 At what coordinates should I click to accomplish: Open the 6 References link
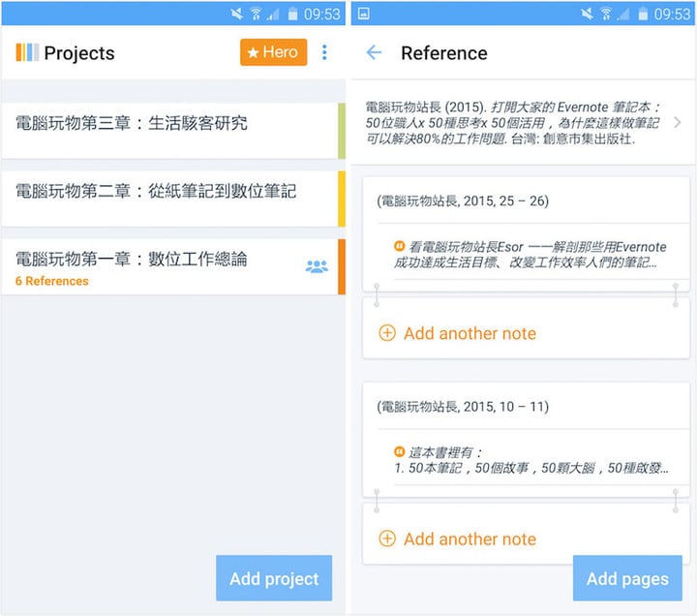[52, 281]
